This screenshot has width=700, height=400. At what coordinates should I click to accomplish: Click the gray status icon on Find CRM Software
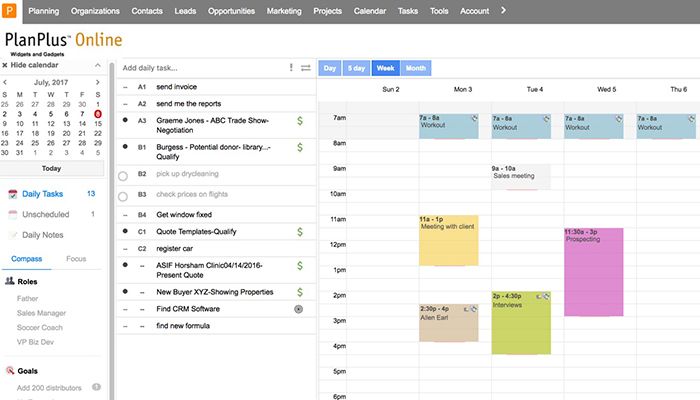pos(298,309)
